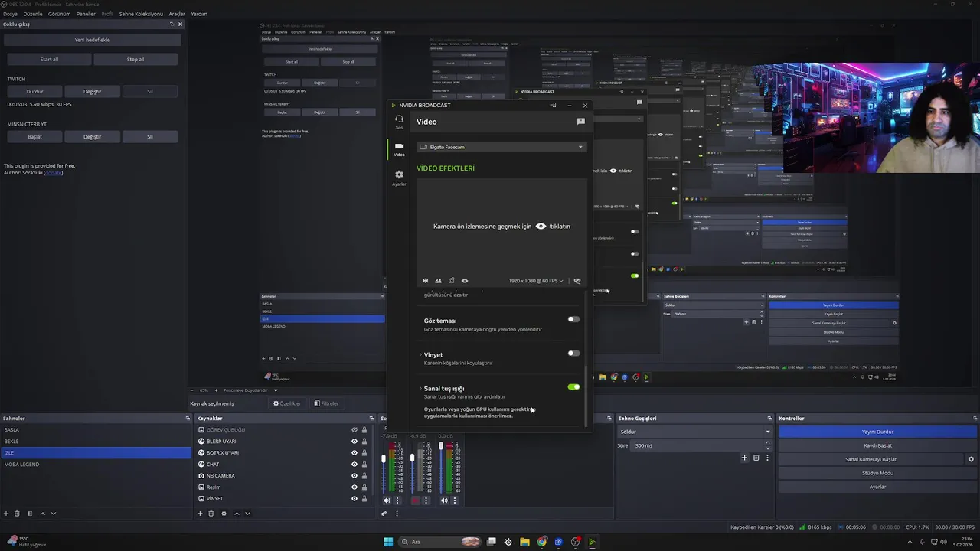Expand the Sanal tuş ışığı options

point(420,389)
